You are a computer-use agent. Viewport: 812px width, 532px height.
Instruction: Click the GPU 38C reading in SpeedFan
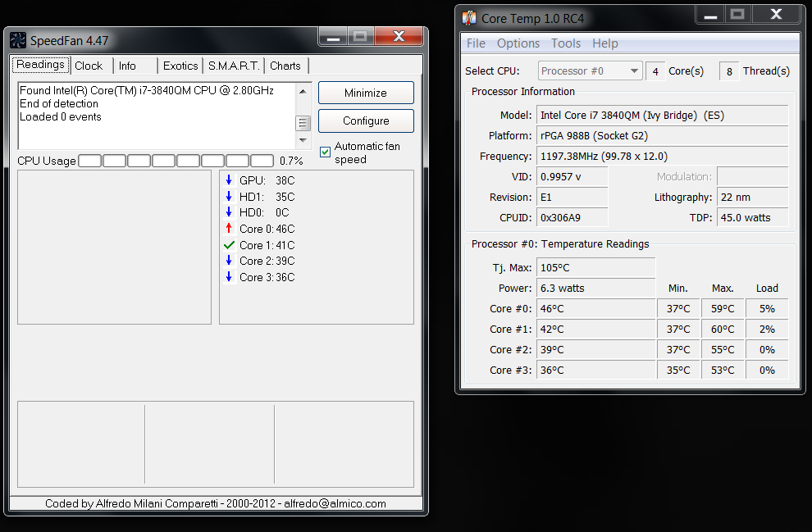267,180
